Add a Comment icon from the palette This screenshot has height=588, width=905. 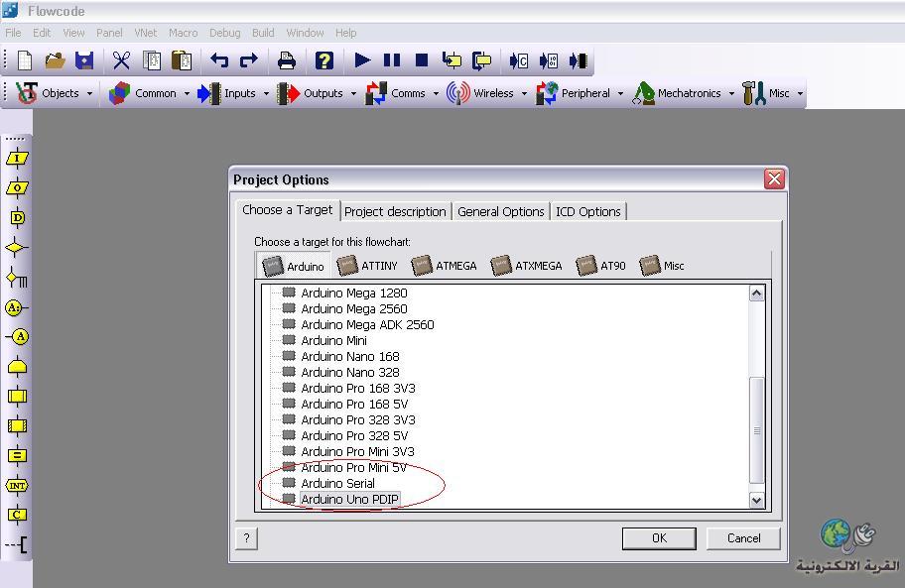pyautogui.click(x=17, y=544)
